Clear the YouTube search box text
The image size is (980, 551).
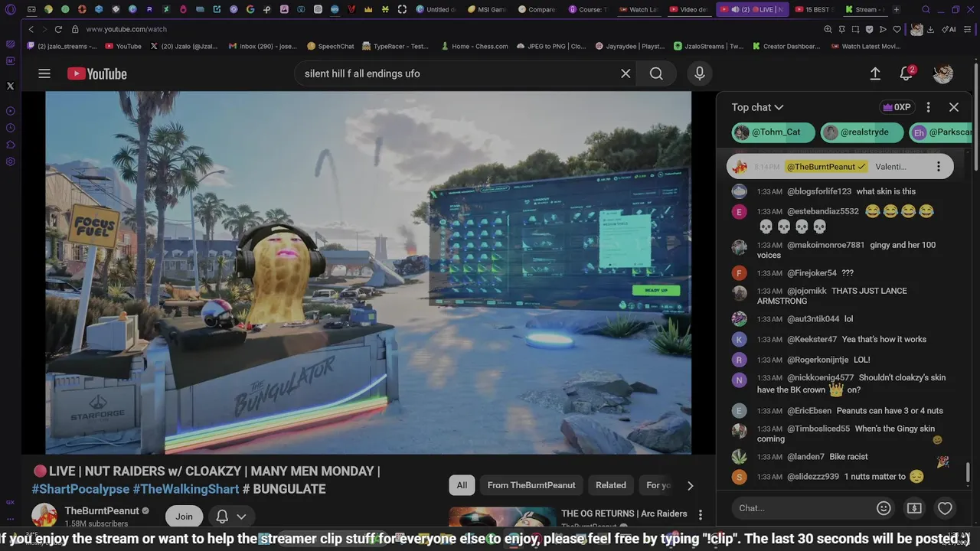(626, 73)
